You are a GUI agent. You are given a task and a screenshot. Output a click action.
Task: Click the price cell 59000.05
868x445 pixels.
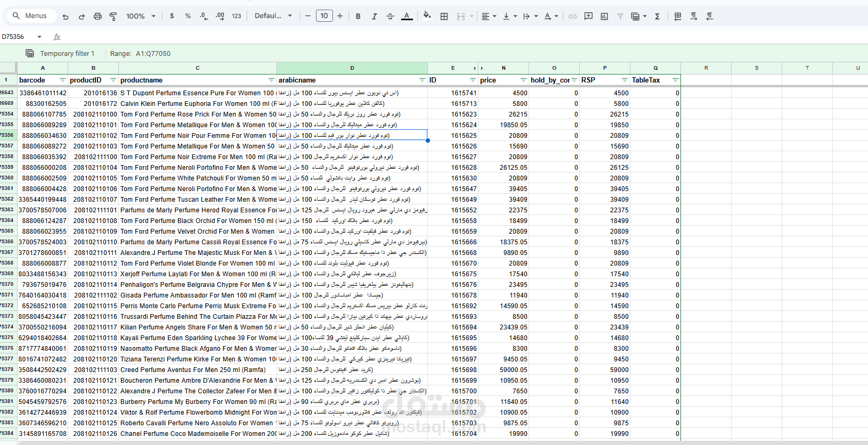pyautogui.click(x=504, y=369)
